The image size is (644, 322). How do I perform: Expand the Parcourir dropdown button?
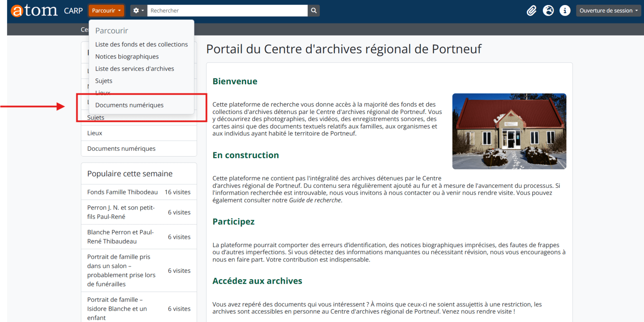coord(106,11)
